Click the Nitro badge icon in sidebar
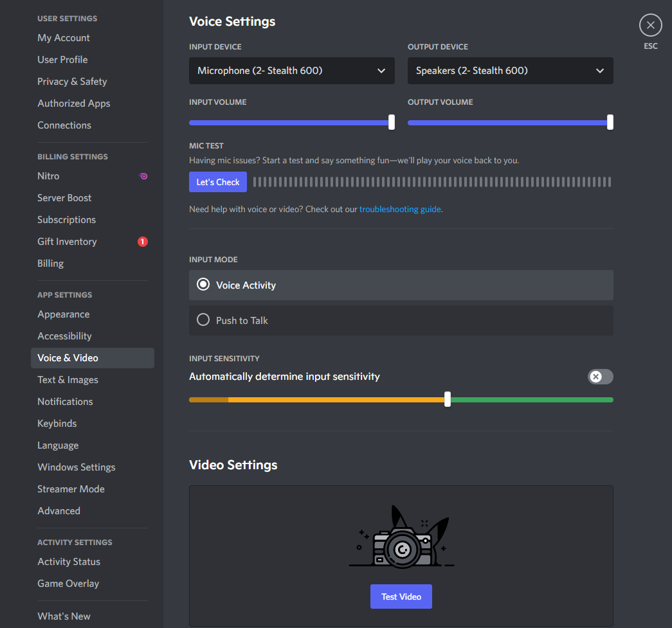672x628 pixels. 143,176
